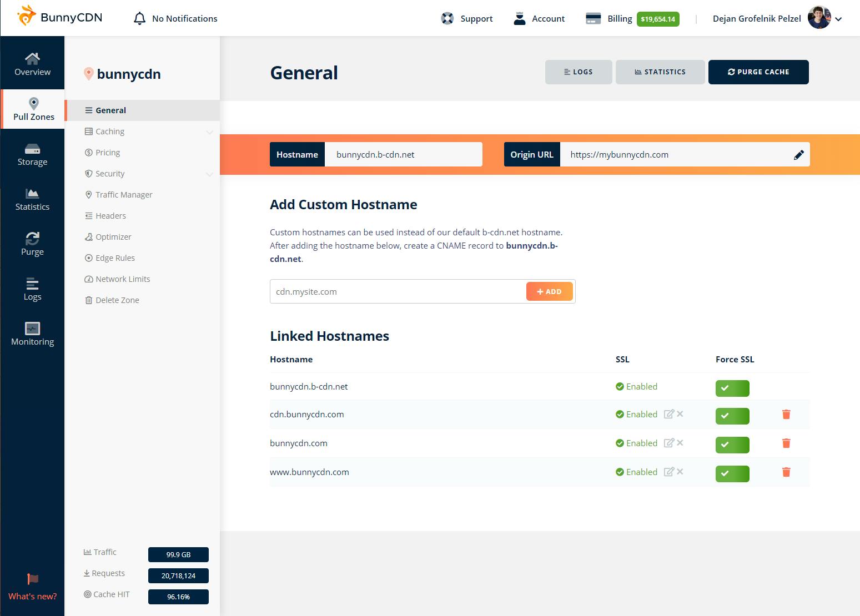Image resolution: width=860 pixels, height=616 pixels.
Task: Click the Storage drive icon in sidebar
Action: pos(33,149)
